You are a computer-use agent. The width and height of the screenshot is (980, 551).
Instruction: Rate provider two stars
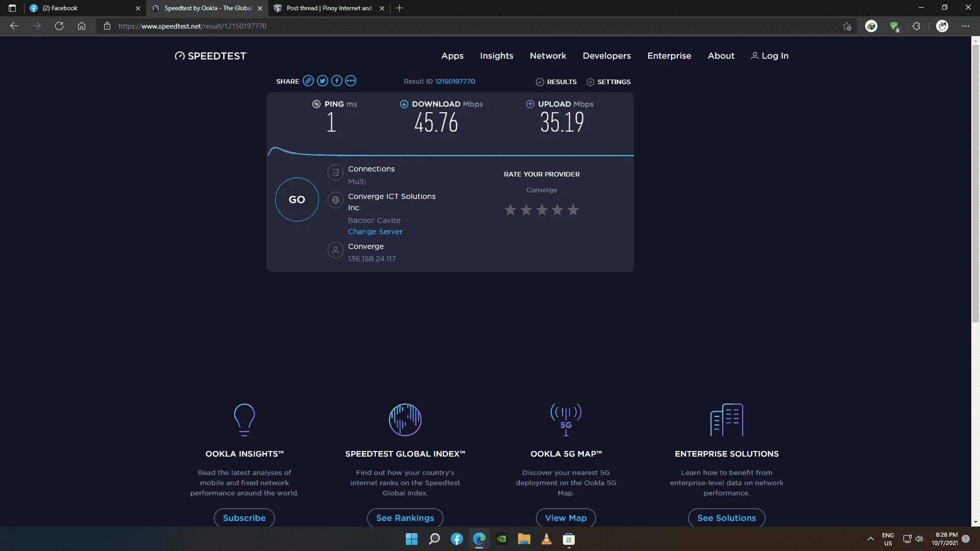[x=526, y=210]
